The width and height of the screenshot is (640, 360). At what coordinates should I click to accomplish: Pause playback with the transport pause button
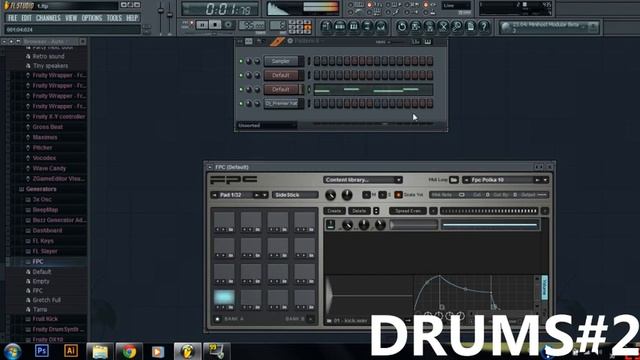pyautogui.click(x=202, y=25)
